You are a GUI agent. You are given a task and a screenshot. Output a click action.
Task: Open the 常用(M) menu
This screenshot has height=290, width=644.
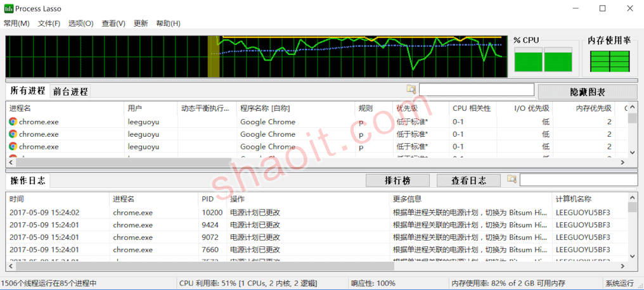(17, 23)
